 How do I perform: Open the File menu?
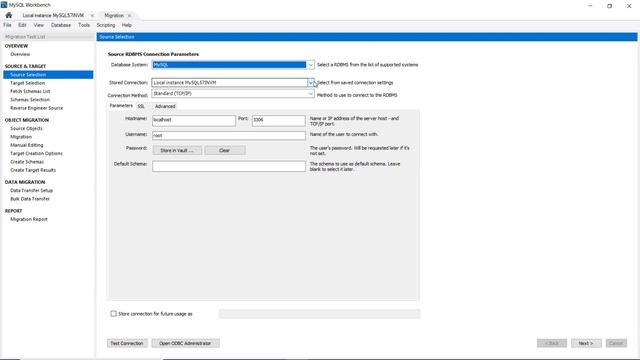tap(7, 25)
